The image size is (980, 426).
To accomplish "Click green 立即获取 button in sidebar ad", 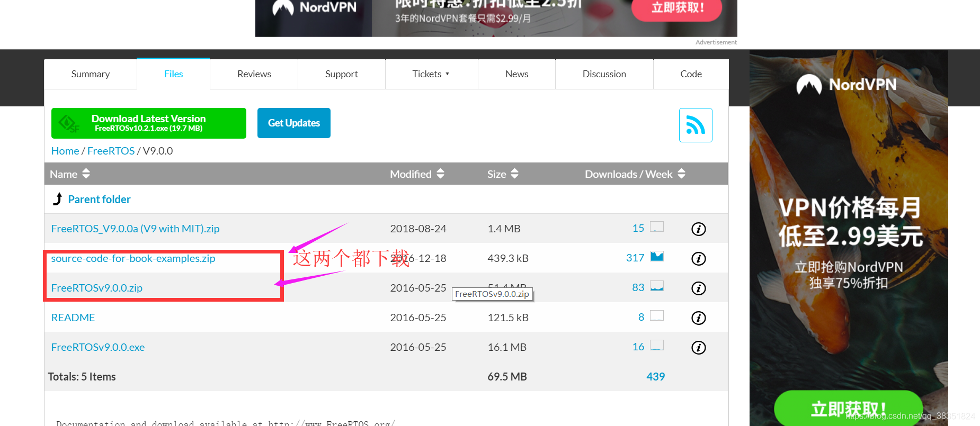I will coord(848,409).
